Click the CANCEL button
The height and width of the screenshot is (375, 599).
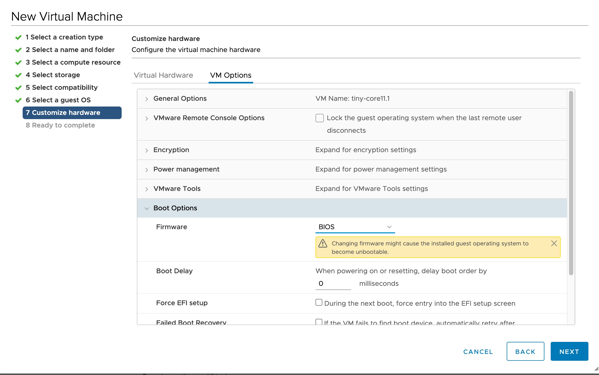(x=478, y=352)
